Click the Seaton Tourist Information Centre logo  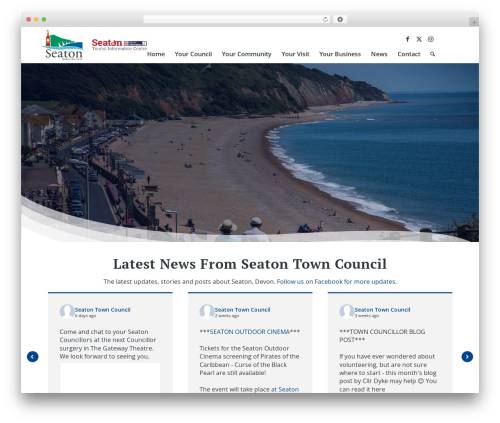(x=119, y=44)
